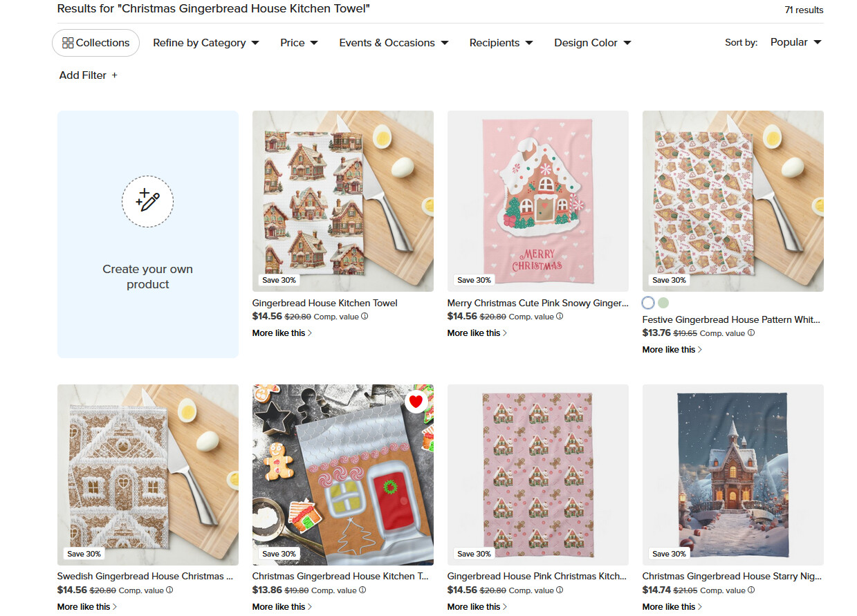This screenshot has height=616, width=857.
Task: Open the Gingerbread House Pink Christmas Kitchen towel title
Action: click(x=537, y=576)
